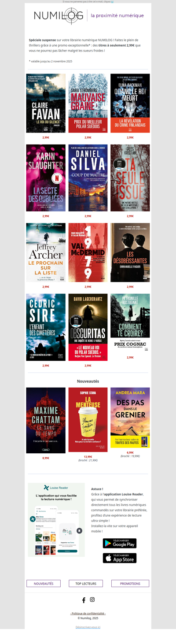Select the Mauvaise Graine book cover
This screenshot has width=176, height=644.
point(88,103)
